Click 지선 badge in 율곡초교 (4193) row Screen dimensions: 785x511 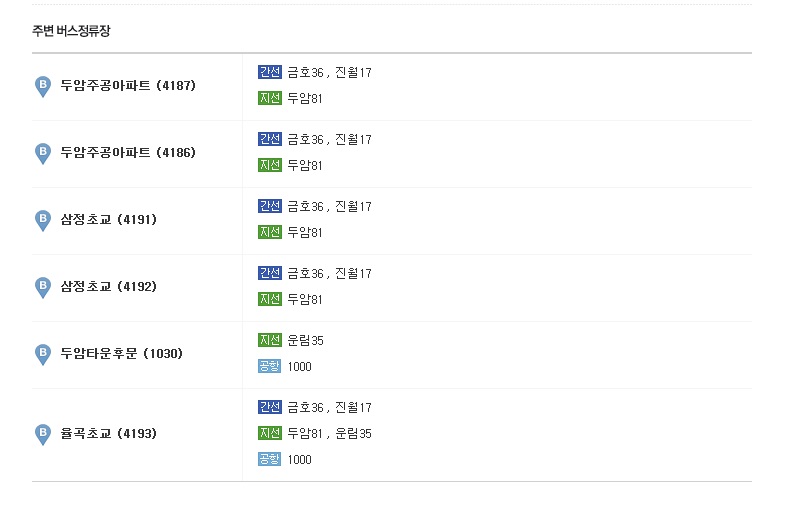[270, 433]
